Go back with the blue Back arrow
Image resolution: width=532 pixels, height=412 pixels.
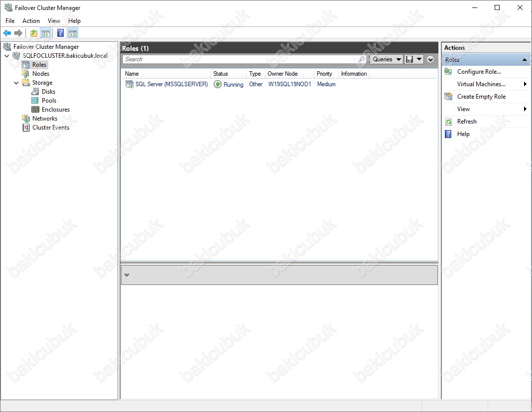coord(7,33)
